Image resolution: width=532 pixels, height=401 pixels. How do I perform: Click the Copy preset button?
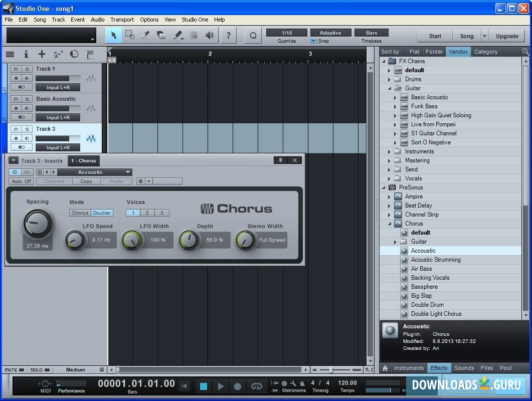pos(86,181)
